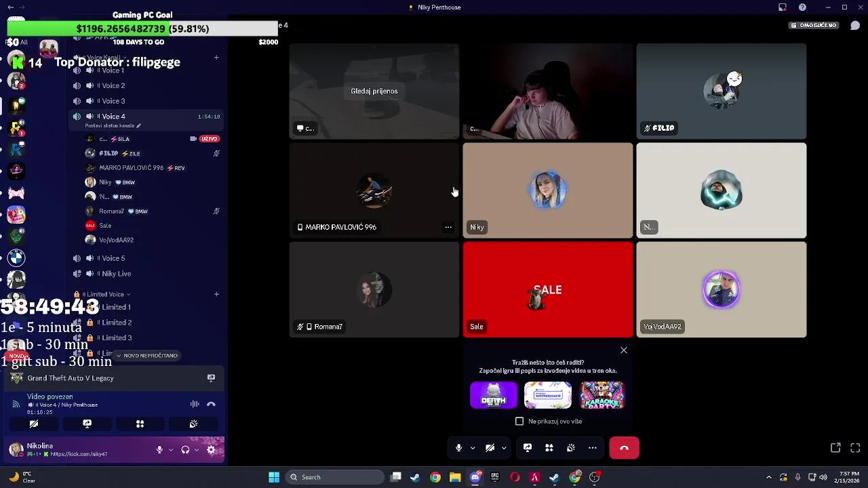Click "Gledaj prijenos" to watch stream

[x=374, y=91]
